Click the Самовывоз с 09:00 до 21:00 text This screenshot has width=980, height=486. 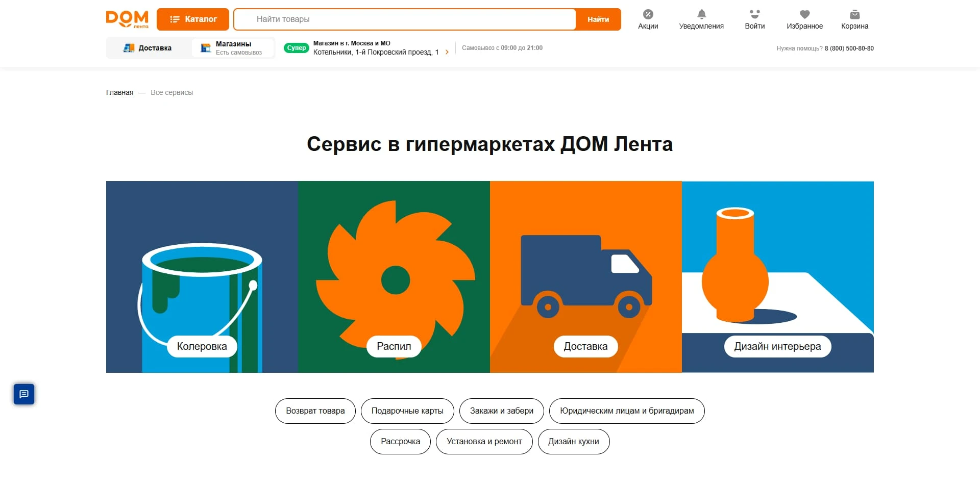(x=502, y=48)
